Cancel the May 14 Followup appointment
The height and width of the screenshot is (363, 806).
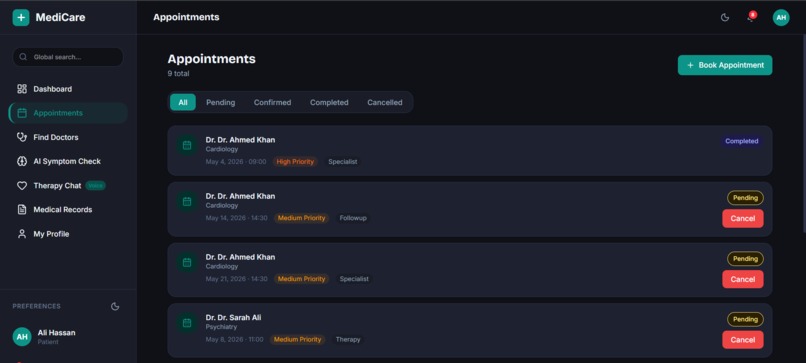743,219
